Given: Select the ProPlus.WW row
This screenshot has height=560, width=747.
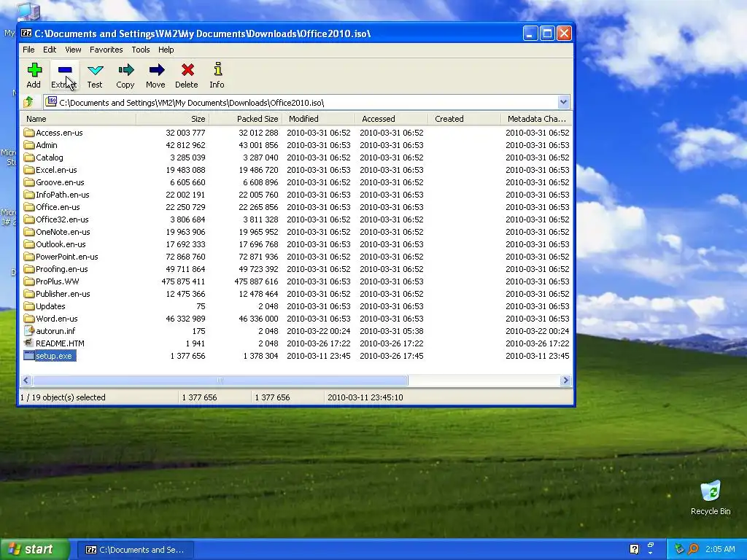Looking at the screenshot, I should (x=296, y=281).
